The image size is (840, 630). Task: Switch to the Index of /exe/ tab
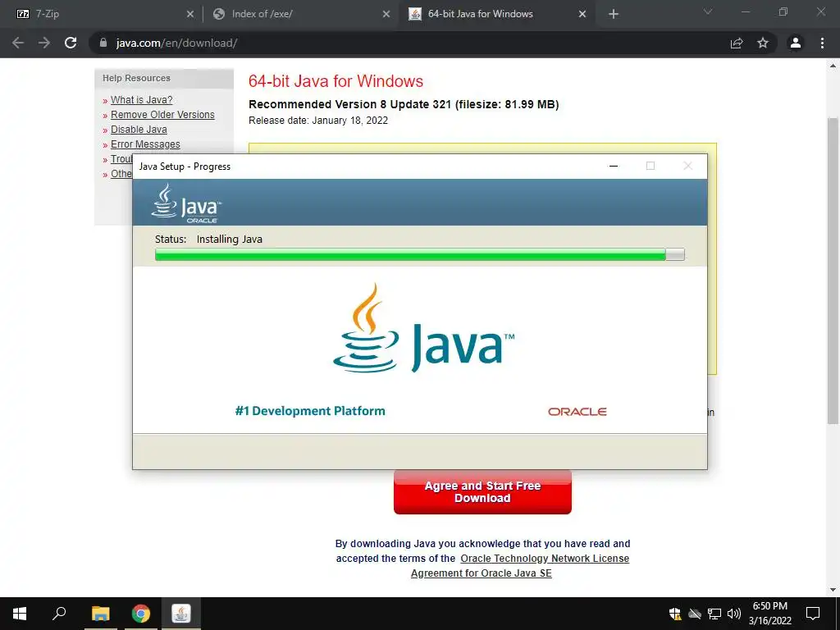[x=300, y=14]
